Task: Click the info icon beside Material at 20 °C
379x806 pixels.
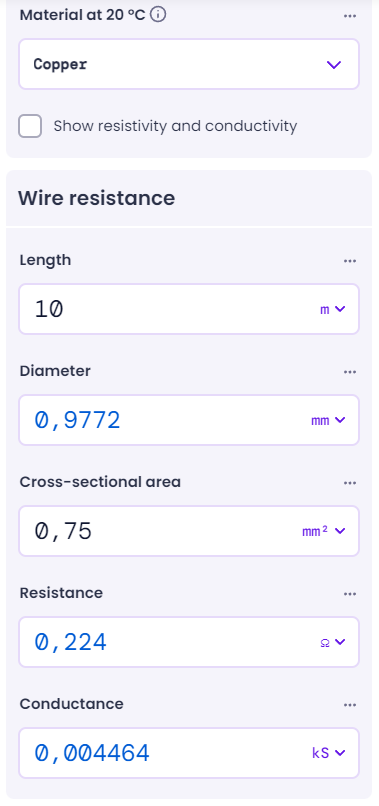Action: point(158,15)
